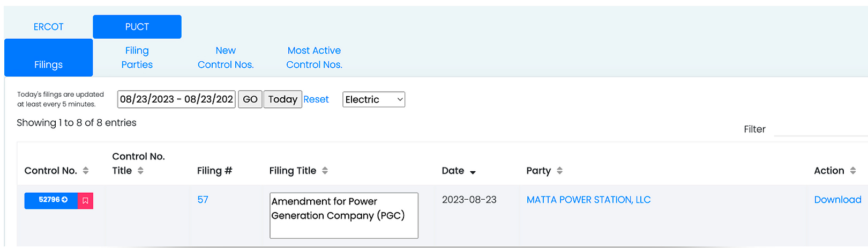Open MATTA POWER STATION, LLC party link

tap(588, 200)
